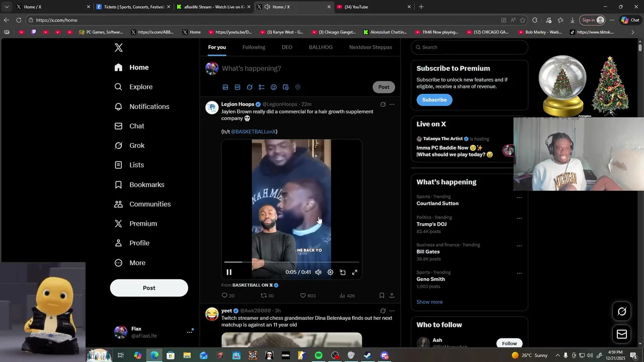Switch to the Nextdoor Steppas tab
This screenshot has height=362, width=644.
pyautogui.click(x=371, y=47)
